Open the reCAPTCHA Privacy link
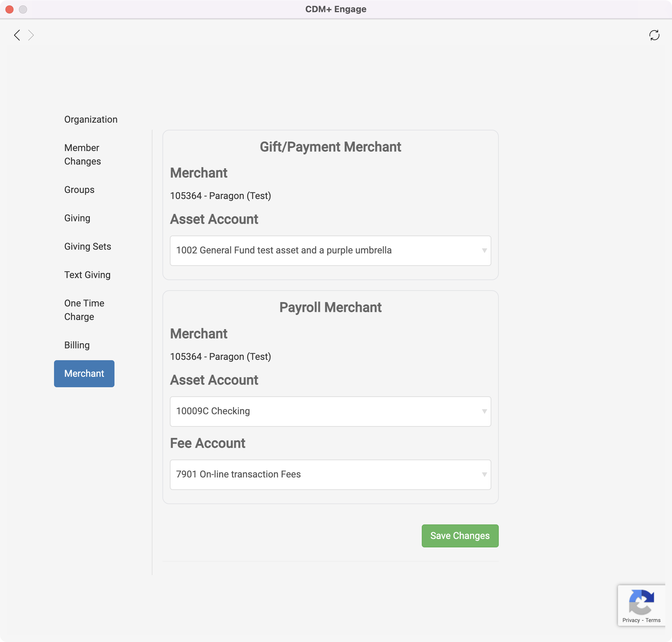This screenshot has height=642, width=672. point(630,620)
